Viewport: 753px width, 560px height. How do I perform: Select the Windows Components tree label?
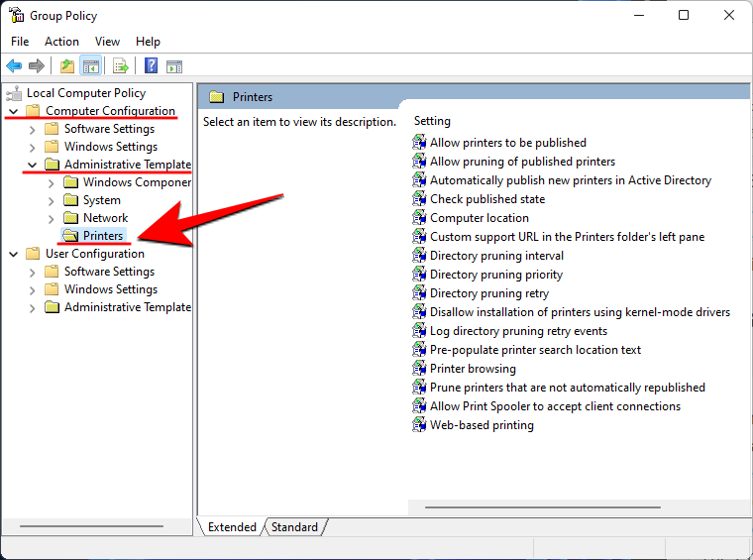138,182
